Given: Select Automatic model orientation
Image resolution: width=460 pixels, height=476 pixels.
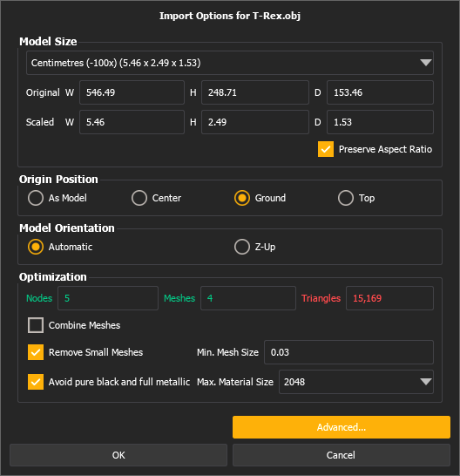Looking at the screenshot, I should [x=36, y=247].
